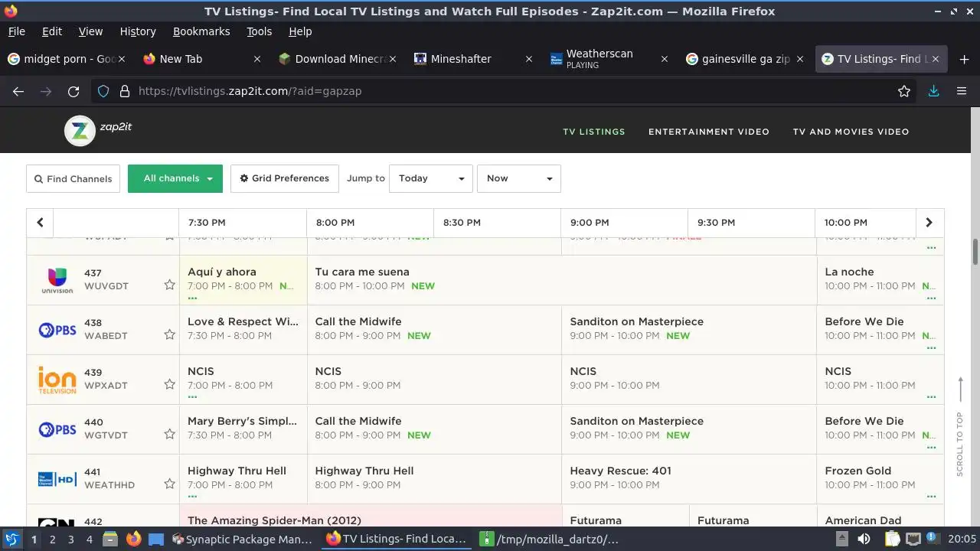Open the network status tray icon
This screenshot has height=551, width=980.
(913, 539)
